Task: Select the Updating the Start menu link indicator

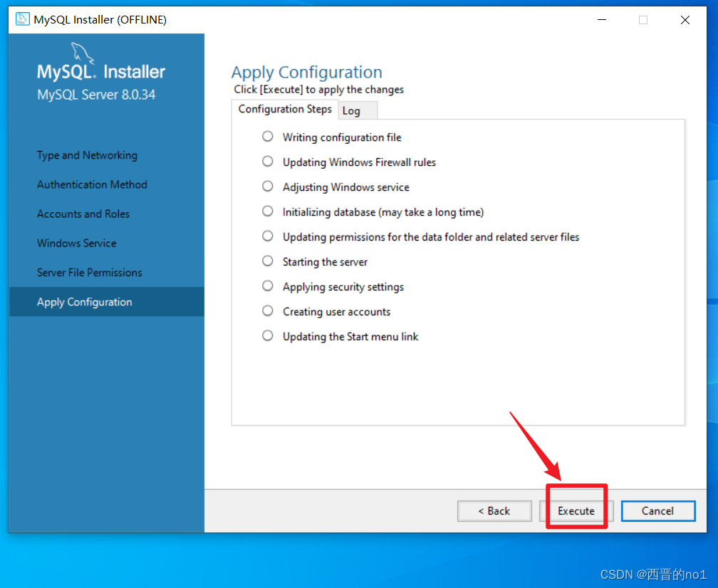Action: point(267,336)
